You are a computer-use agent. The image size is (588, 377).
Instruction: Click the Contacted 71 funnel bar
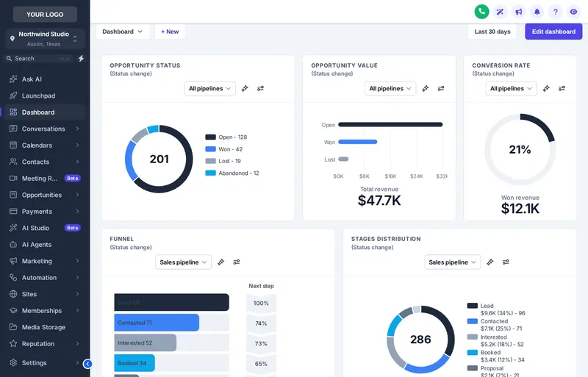(x=157, y=323)
